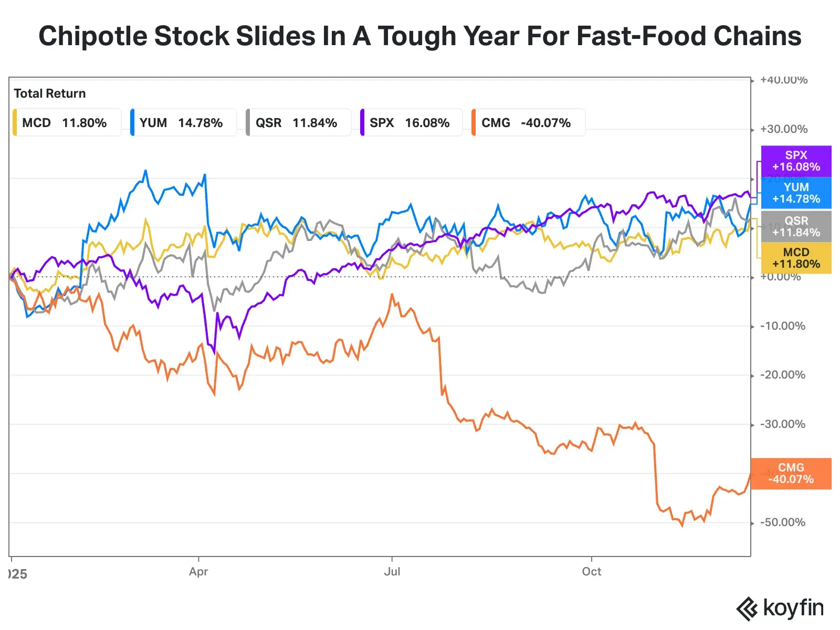Image resolution: width=840 pixels, height=630 pixels.
Task: Click the Total Return chart heading
Action: click(50, 93)
